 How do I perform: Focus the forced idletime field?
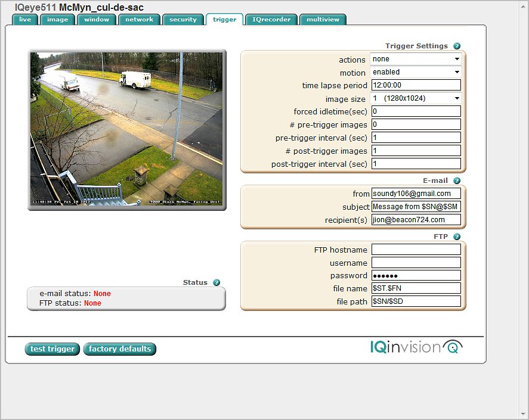(416, 111)
